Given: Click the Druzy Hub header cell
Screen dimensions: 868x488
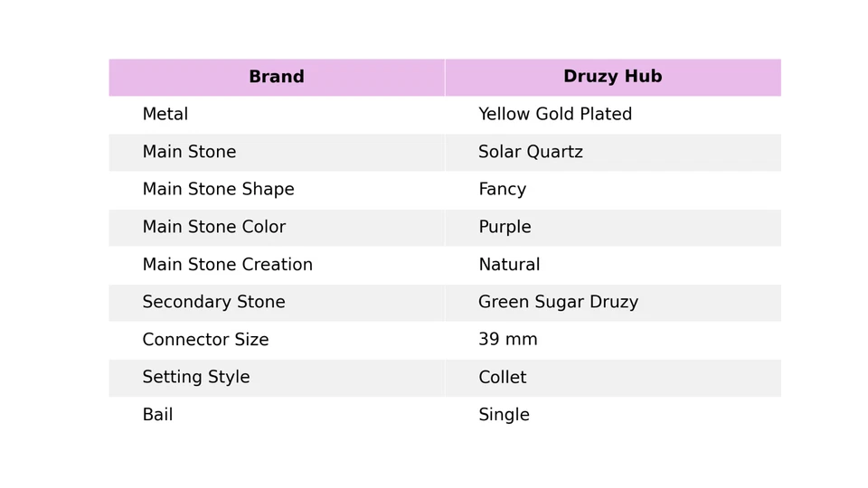Looking at the screenshot, I should tap(612, 78).
